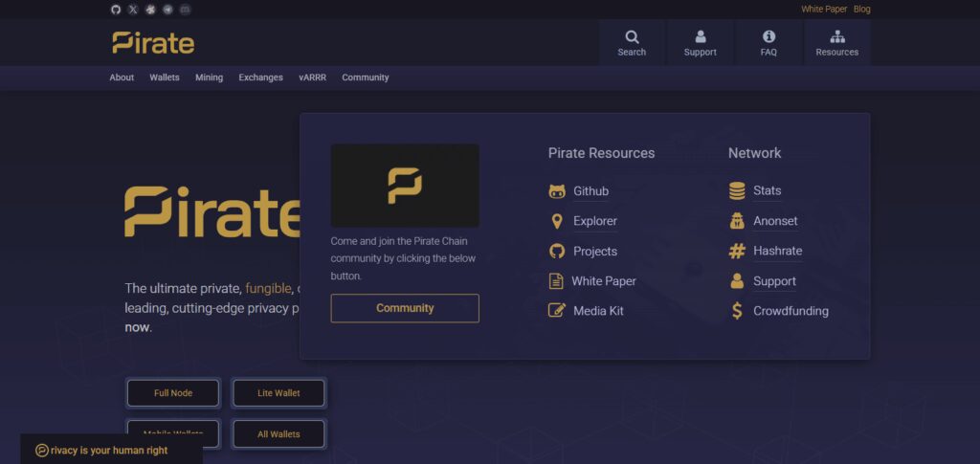Open the Mining menu
The height and width of the screenshot is (464, 980).
(209, 77)
